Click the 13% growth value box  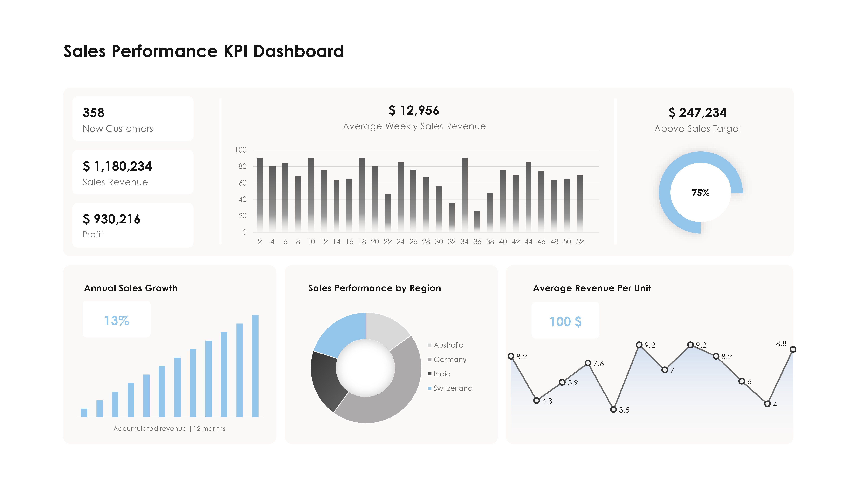pyautogui.click(x=117, y=319)
